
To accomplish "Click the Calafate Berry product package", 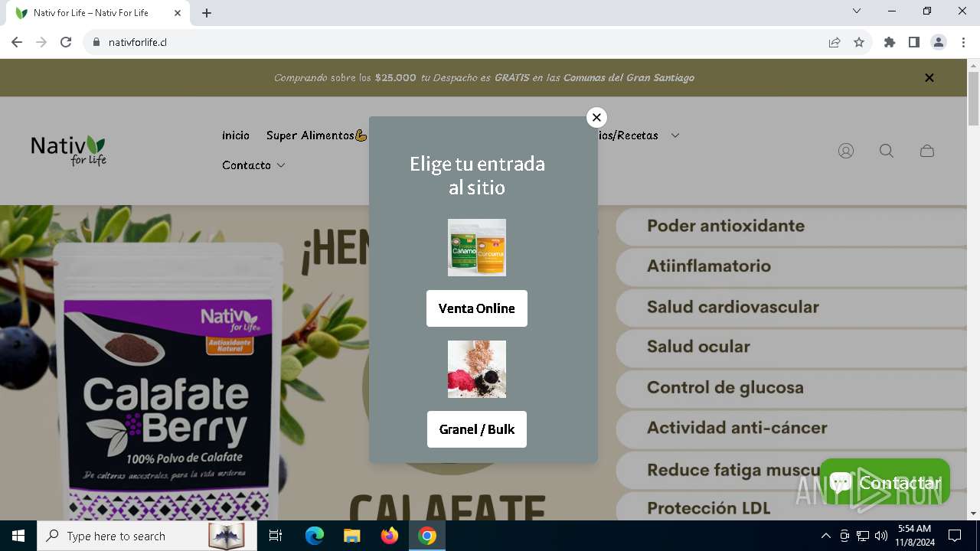I will (168, 383).
